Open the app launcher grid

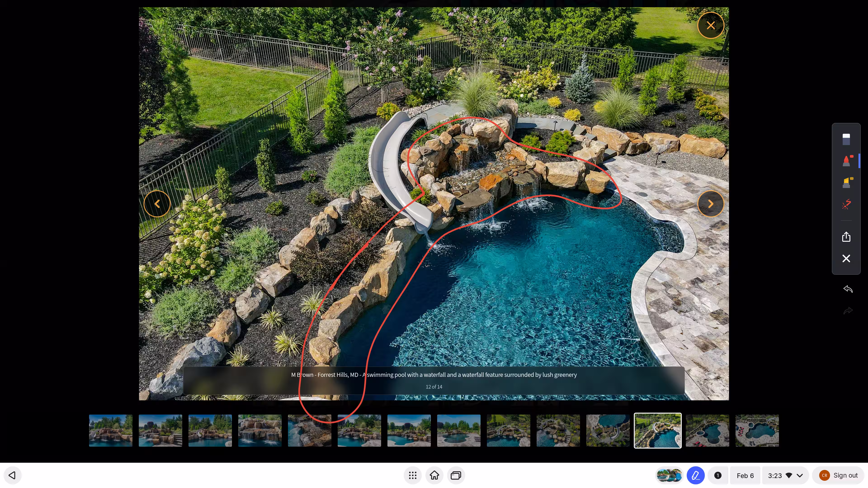tap(413, 475)
